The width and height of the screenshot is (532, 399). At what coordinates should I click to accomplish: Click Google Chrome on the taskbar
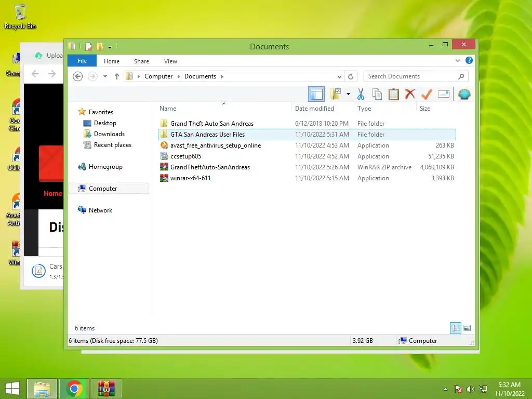point(74,389)
